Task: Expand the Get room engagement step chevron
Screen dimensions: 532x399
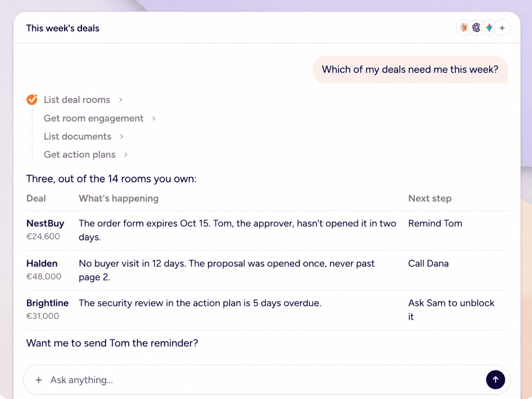Action: [x=154, y=118]
